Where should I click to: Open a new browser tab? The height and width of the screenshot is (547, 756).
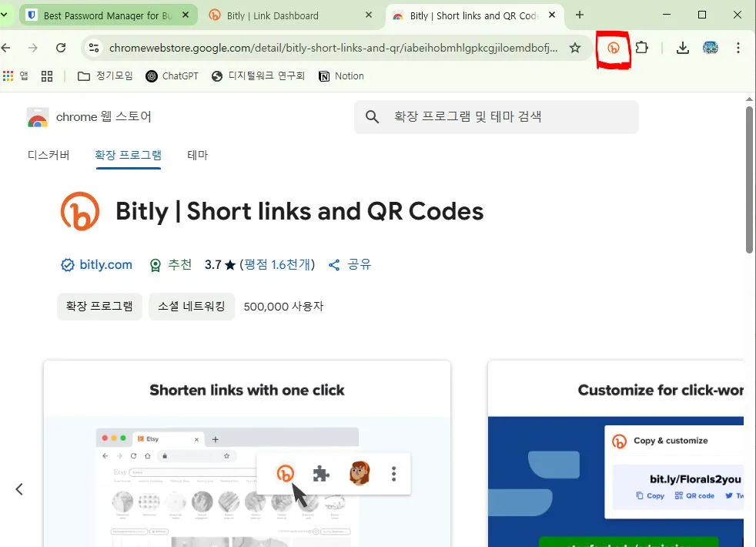pyautogui.click(x=580, y=15)
